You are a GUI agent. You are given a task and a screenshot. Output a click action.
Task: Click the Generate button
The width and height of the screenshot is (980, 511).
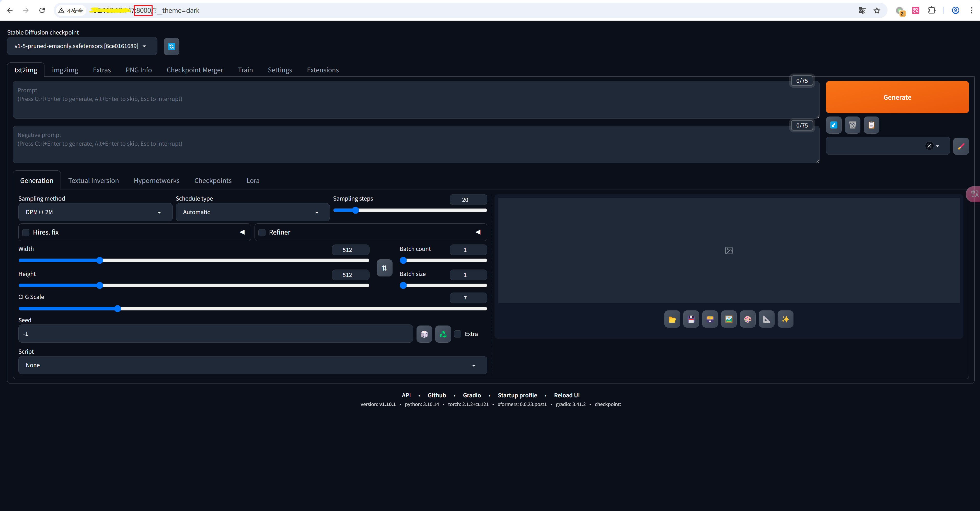coord(897,97)
